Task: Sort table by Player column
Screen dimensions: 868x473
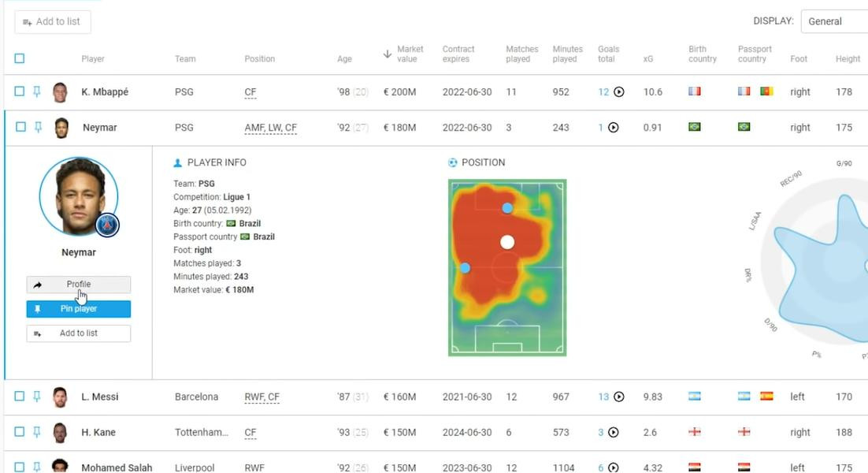Action: click(92, 58)
